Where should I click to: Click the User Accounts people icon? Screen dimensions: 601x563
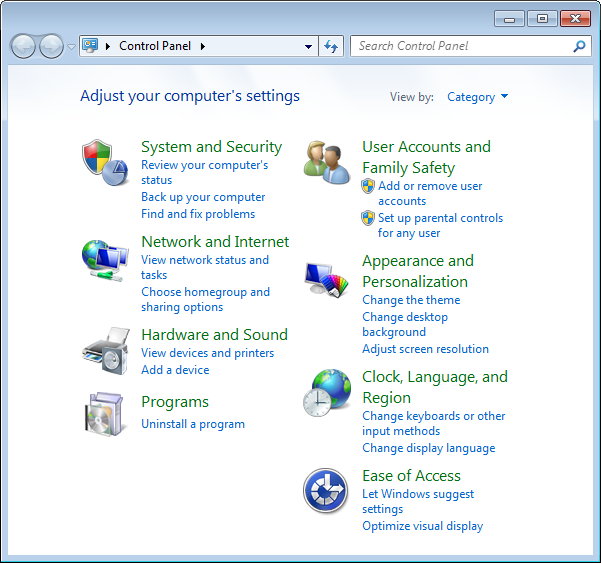[x=326, y=162]
